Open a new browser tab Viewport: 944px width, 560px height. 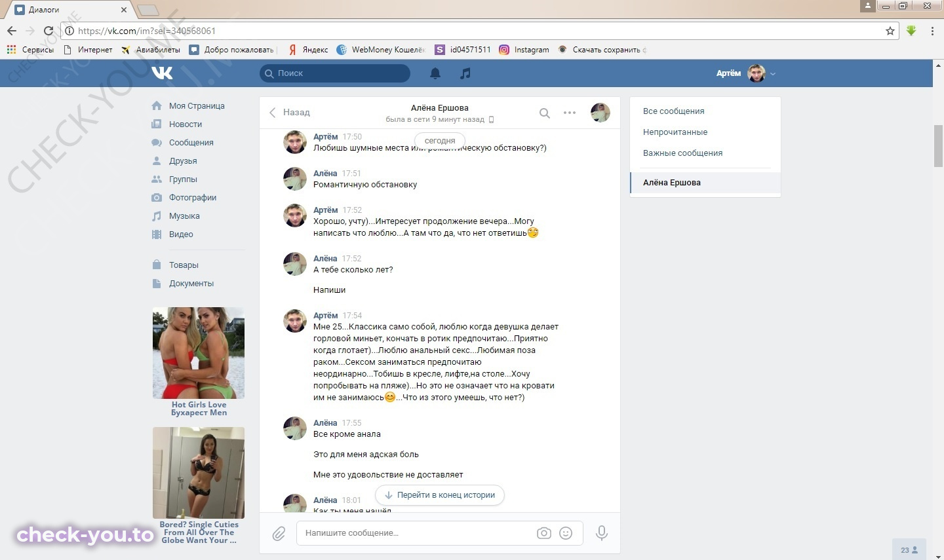point(147,10)
